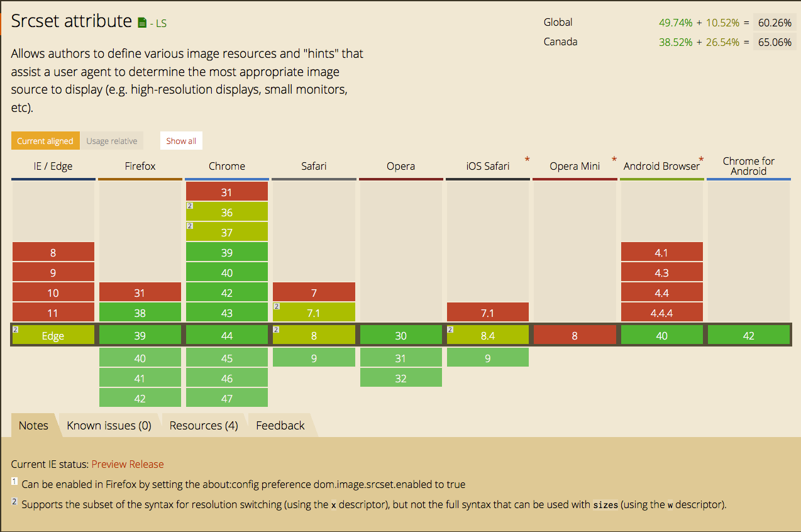This screenshot has width=801, height=532.
Task: Open the Notes tab
Action: click(33, 425)
